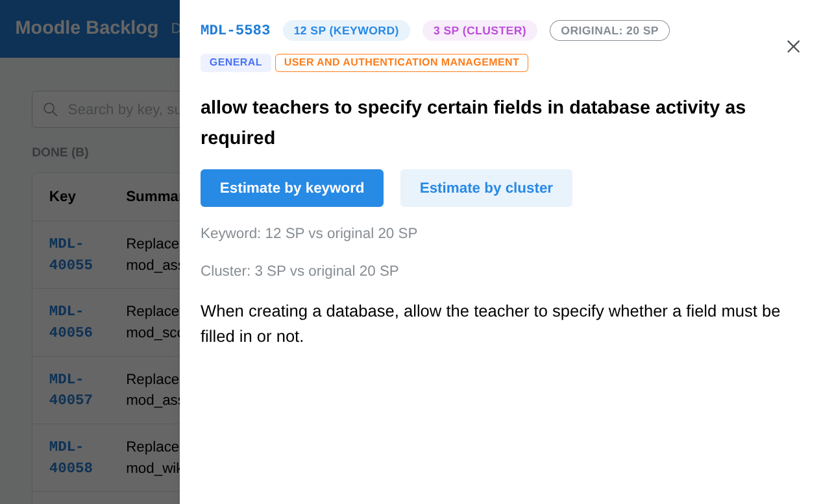Click the Original: 20 SP badge
The width and height of the screenshot is (821, 504).
(609, 30)
